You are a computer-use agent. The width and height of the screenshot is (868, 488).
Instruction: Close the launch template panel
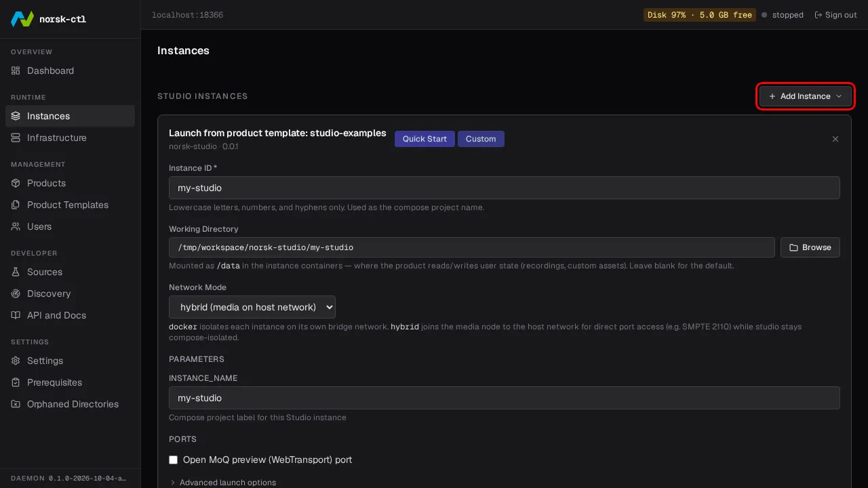tap(835, 139)
